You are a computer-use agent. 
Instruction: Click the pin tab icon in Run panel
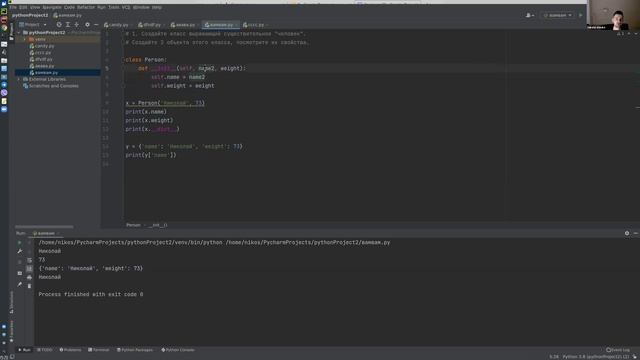20,284
